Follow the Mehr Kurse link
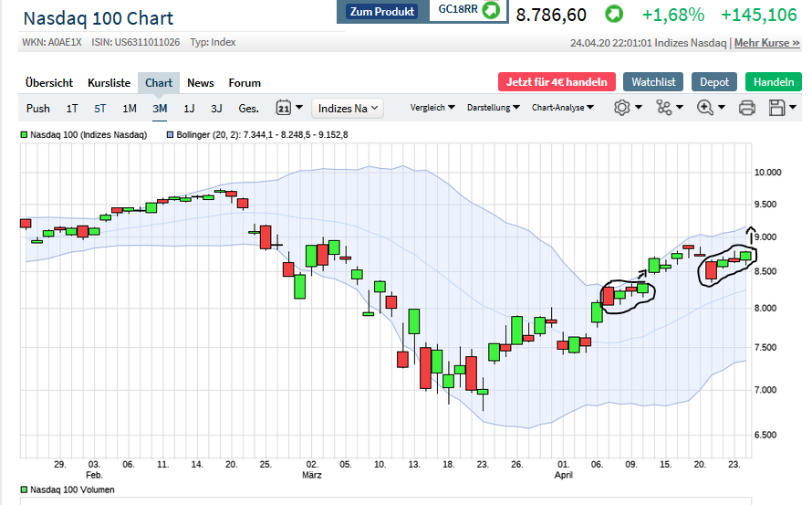This screenshot has width=812, height=505. click(766, 43)
